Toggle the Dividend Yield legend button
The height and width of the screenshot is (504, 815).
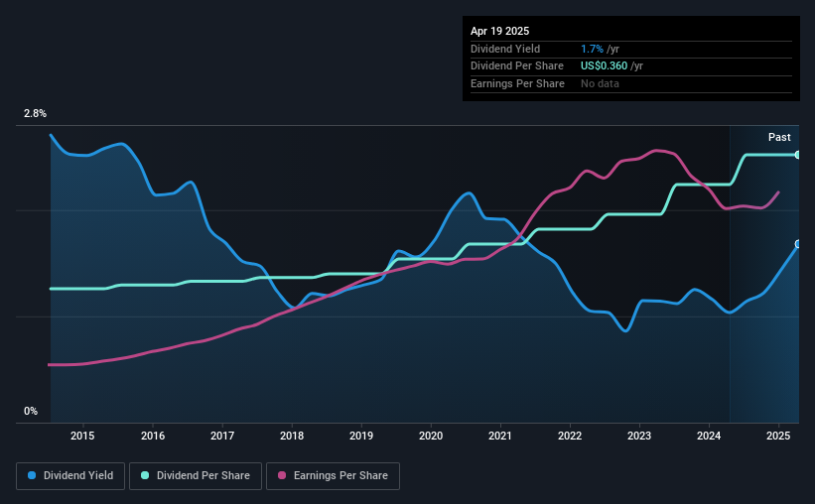coord(70,476)
